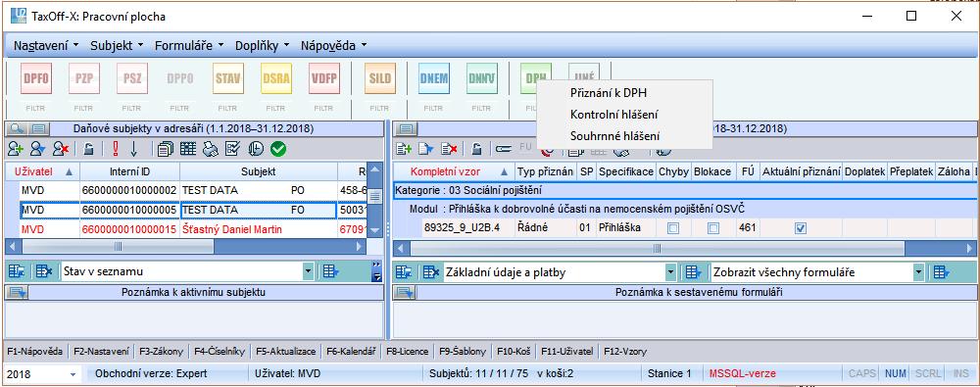Image resolution: width=980 pixels, height=387 pixels.
Task: Click the forms table horizontal scrollbar thumb
Action: click(x=657, y=248)
